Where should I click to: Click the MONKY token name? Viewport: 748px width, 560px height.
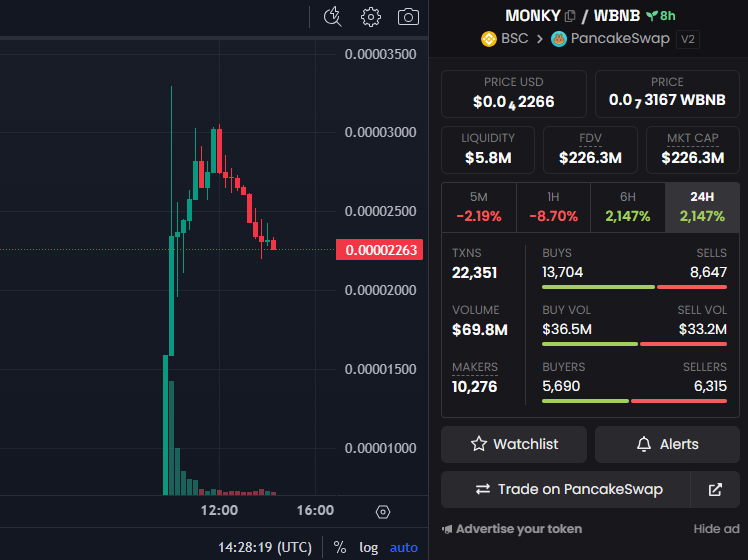533,16
